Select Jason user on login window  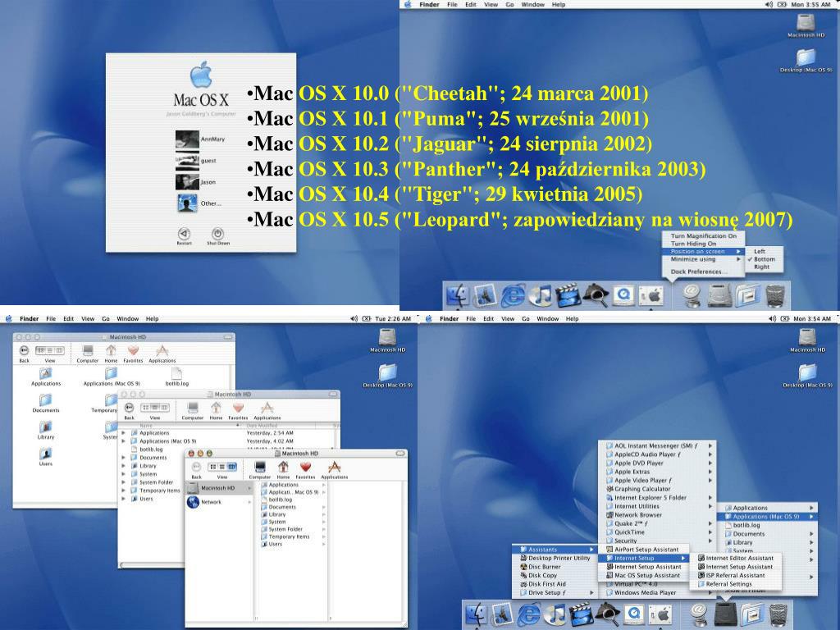(x=196, y=182)
